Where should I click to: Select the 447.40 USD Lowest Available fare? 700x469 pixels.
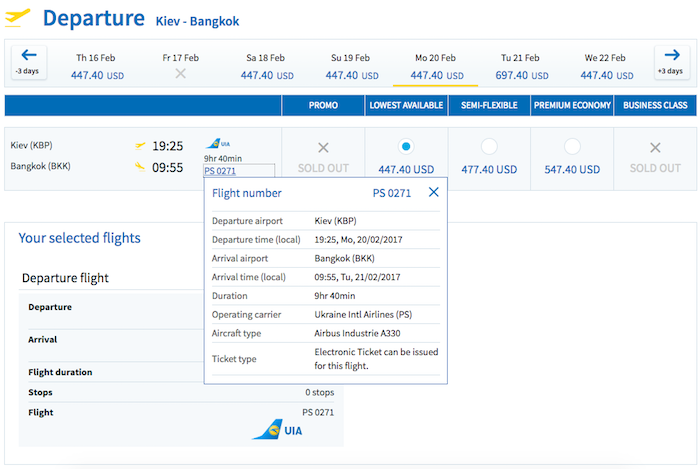tap(406, 146)
